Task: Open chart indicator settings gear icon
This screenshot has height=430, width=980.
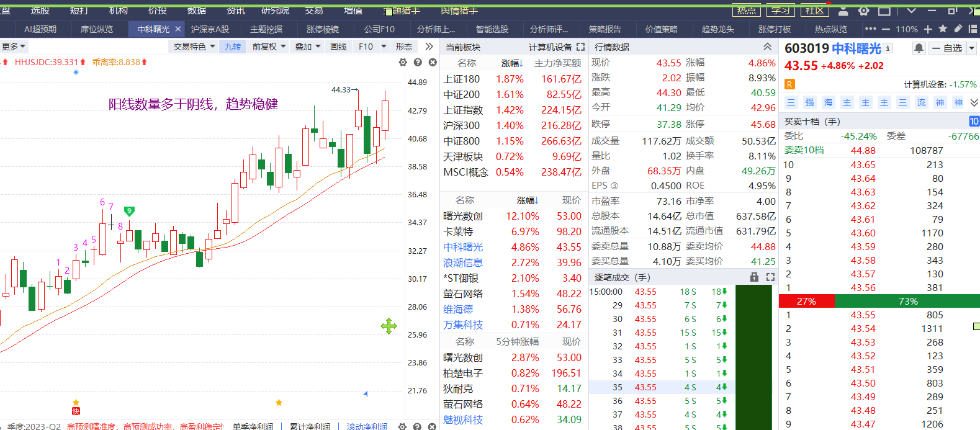Action: click(x=403, y=62)
